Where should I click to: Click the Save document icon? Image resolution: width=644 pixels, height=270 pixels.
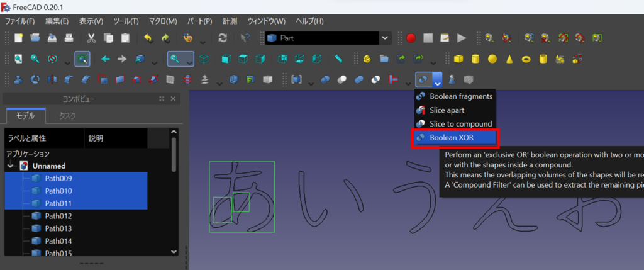click(52, 38)
